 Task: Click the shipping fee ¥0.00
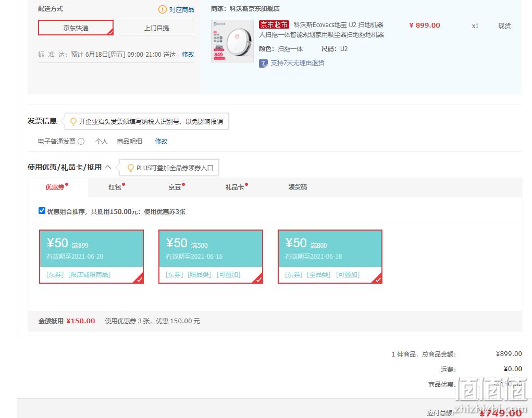[513, 369]
